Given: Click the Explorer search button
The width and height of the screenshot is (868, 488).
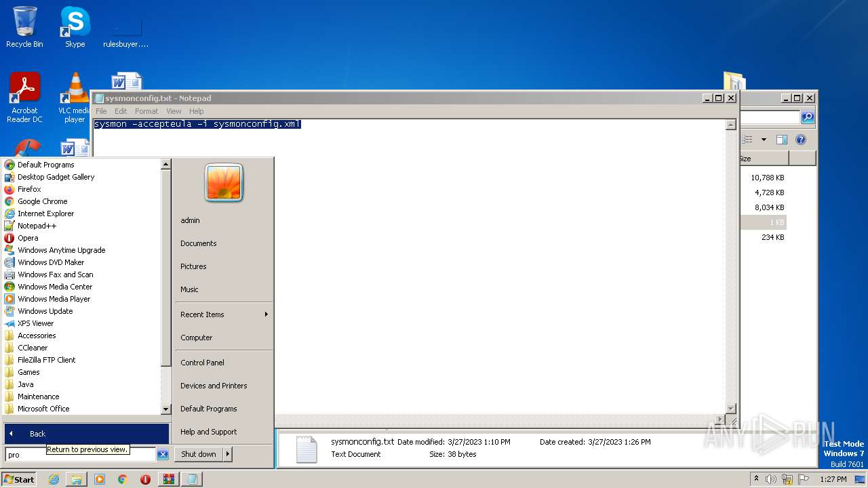Looking at the screenshot, I should (x=808, y=117).
